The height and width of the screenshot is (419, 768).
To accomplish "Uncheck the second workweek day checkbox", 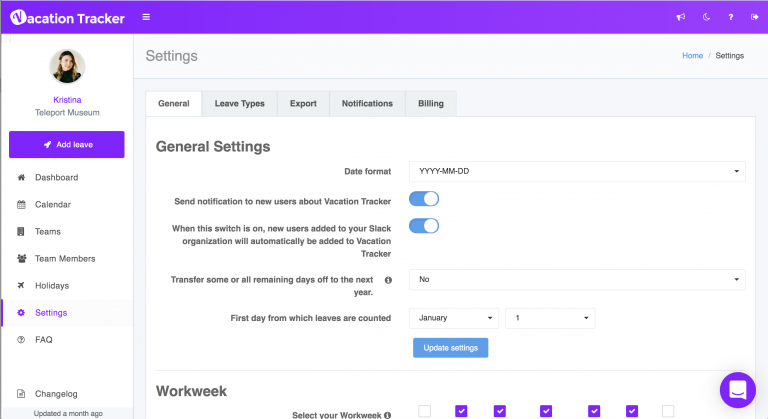I will pyautogui.click(x=461, y=411).
